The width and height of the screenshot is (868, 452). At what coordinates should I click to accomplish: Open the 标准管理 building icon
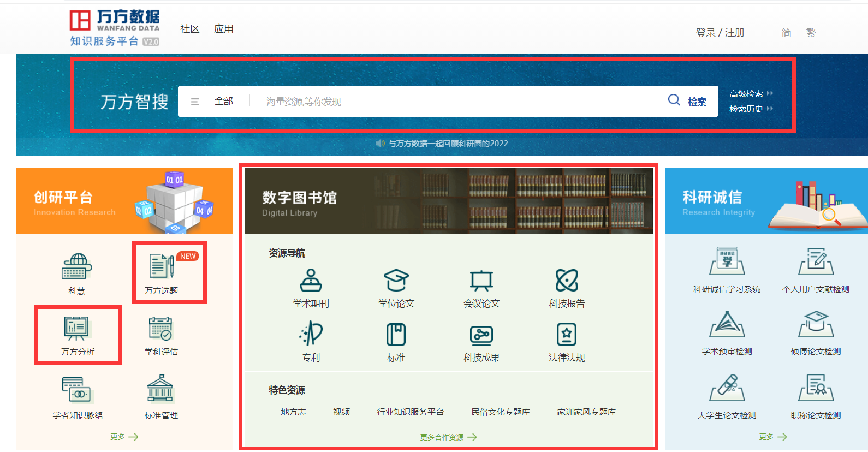pos(160,389)
